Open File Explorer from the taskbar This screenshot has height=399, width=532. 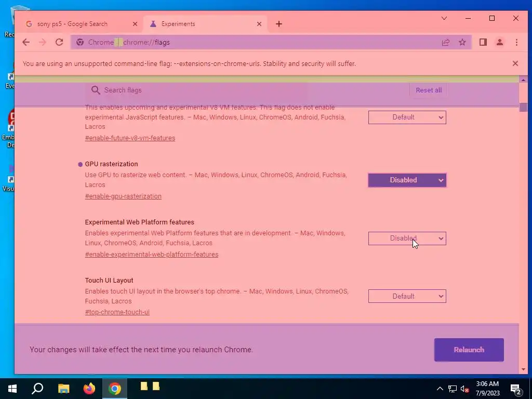click(63, 389)
